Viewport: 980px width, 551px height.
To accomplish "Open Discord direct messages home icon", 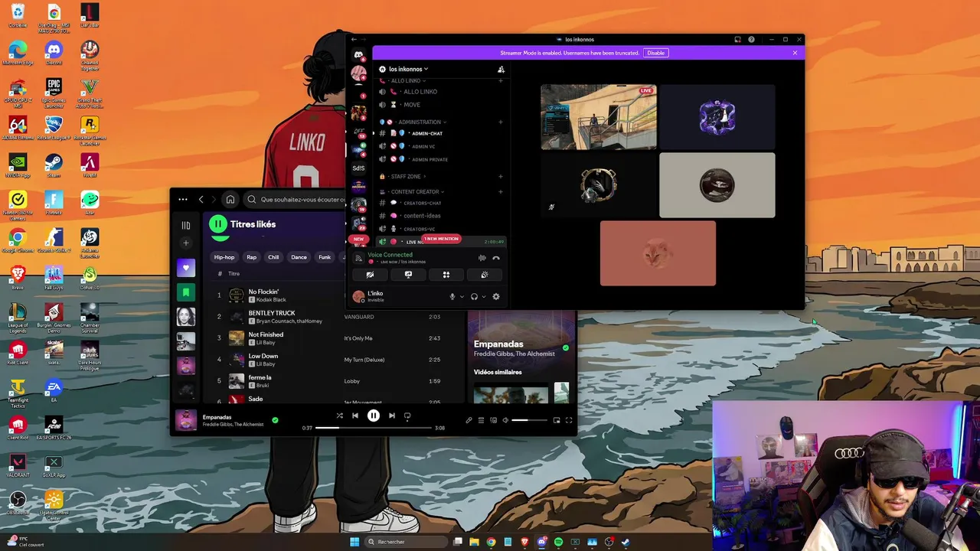I will [x=358, y=55].
